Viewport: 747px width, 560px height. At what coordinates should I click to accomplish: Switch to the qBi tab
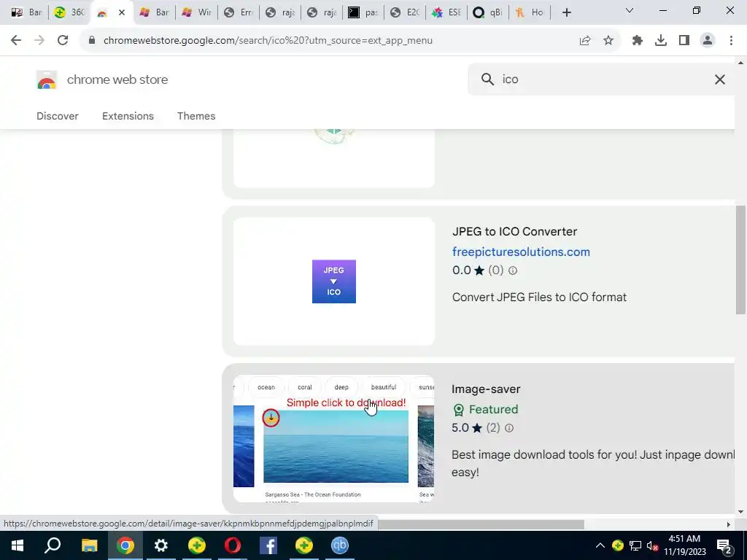[x=488, y=12]
